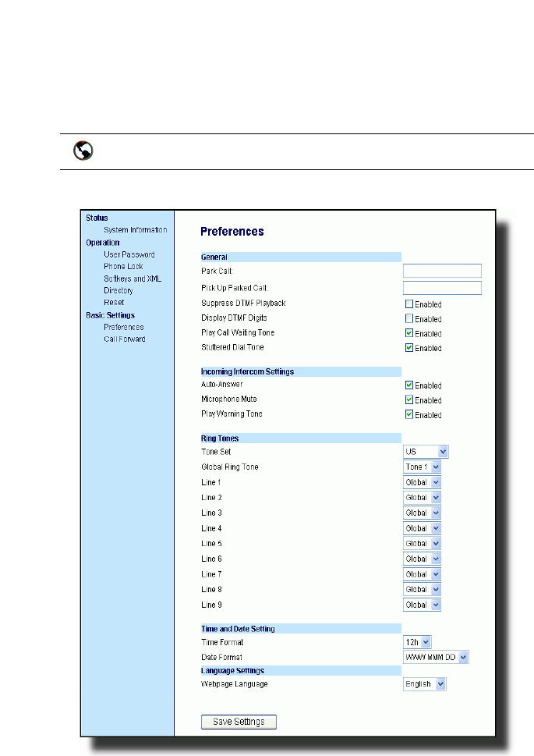
Task: Expand the Line 8 ring tone dropdown
Action: (422, 589)
